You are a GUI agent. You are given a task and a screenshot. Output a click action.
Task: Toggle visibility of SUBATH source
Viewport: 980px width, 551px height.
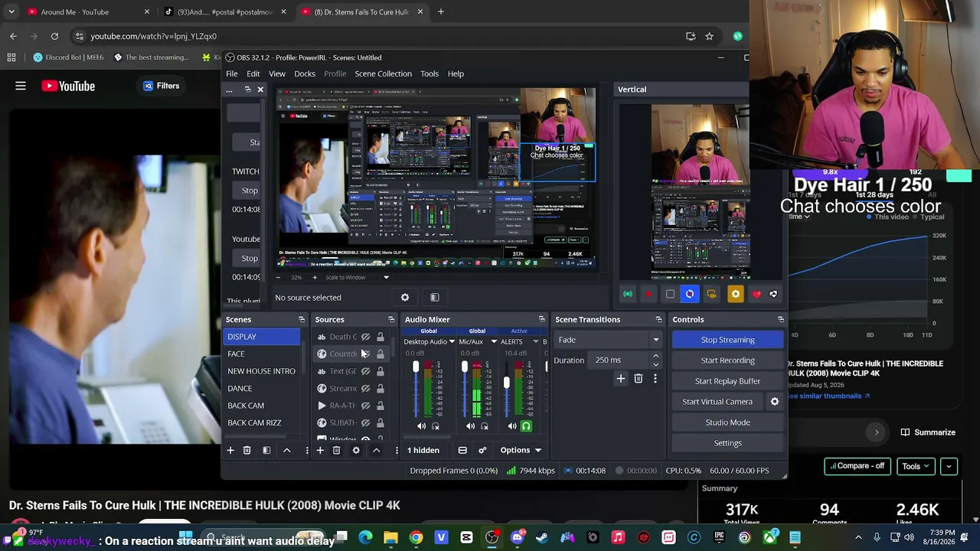point(366,422)
